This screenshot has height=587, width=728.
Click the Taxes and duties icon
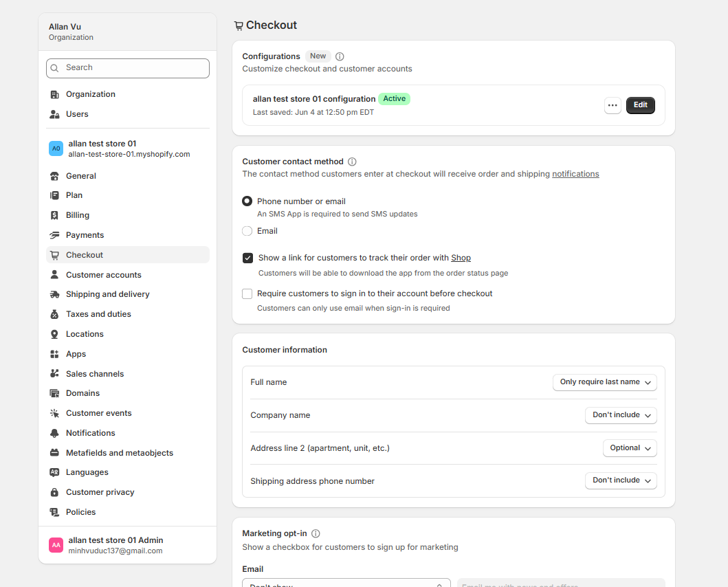click(54, 314)
